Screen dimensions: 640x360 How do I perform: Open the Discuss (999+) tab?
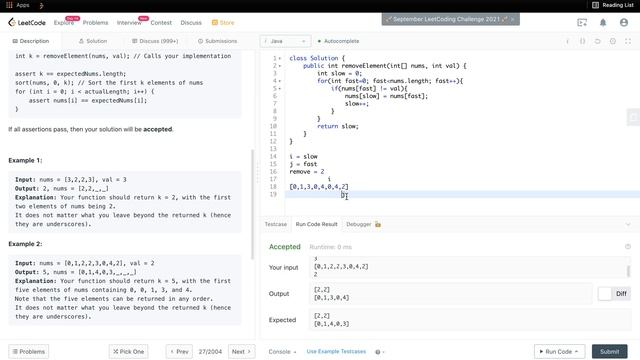[155, 41]
